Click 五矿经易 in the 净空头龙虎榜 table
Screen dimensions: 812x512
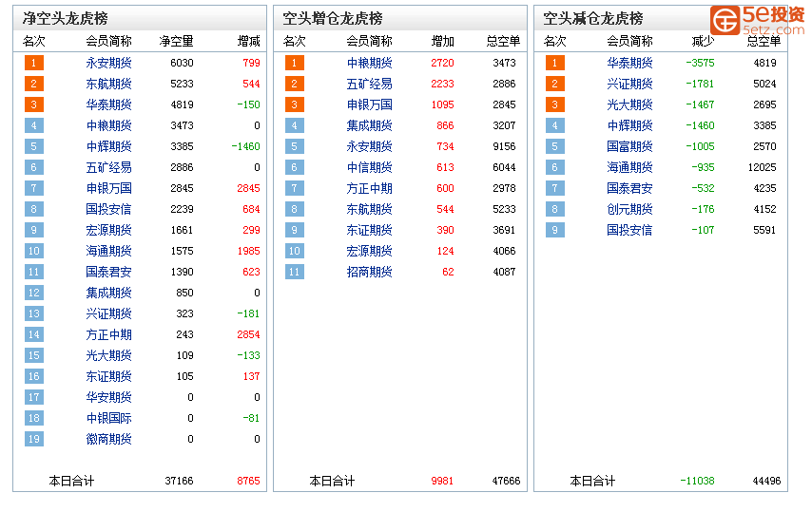[x=108, y=167]
